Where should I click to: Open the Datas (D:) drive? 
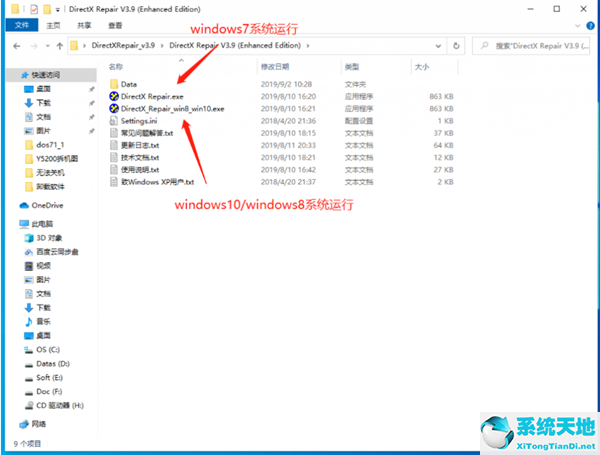[x=53, y=364]
